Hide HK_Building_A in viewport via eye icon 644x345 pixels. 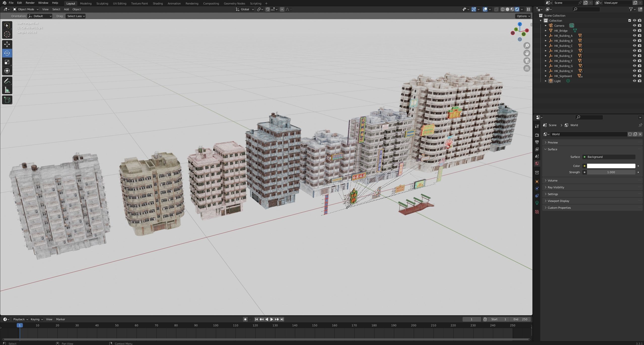[634, 36]
